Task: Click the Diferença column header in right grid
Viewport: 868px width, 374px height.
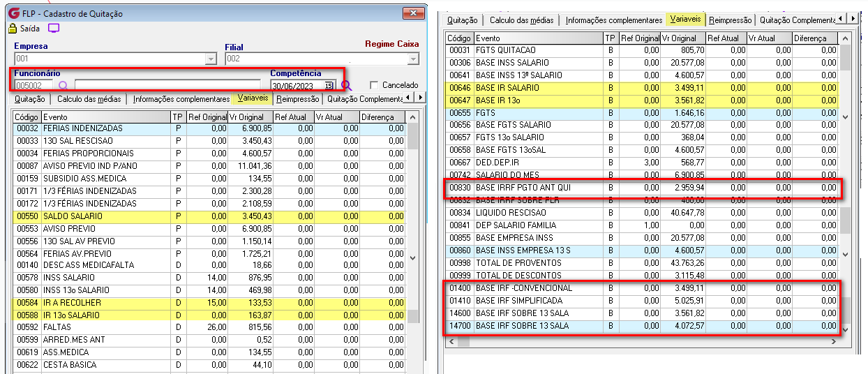Action: 815,38
